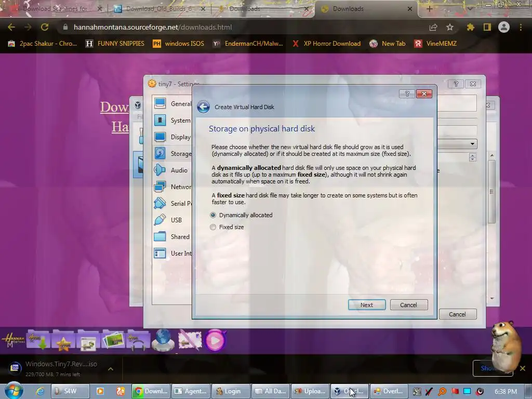Click the spinner arrows in background settings window
Screen dimensions: 532x399
coord(472,157)
